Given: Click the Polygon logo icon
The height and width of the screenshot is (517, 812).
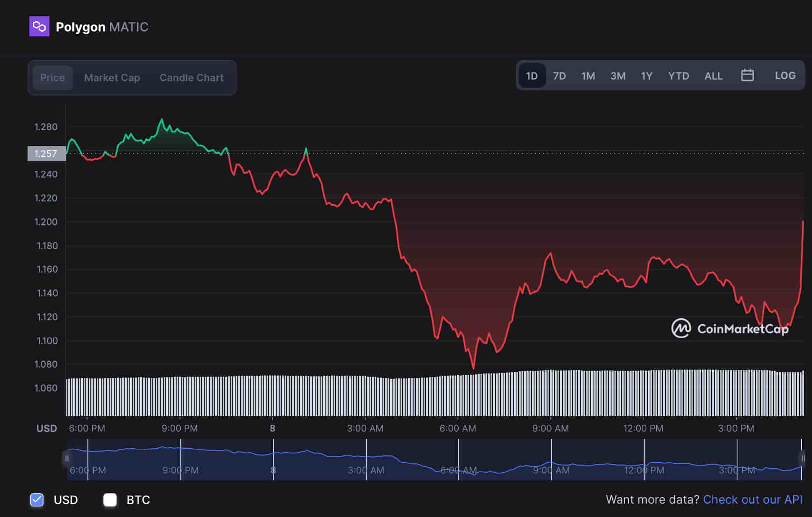Looking at the screenshot, I should [39, 27].
